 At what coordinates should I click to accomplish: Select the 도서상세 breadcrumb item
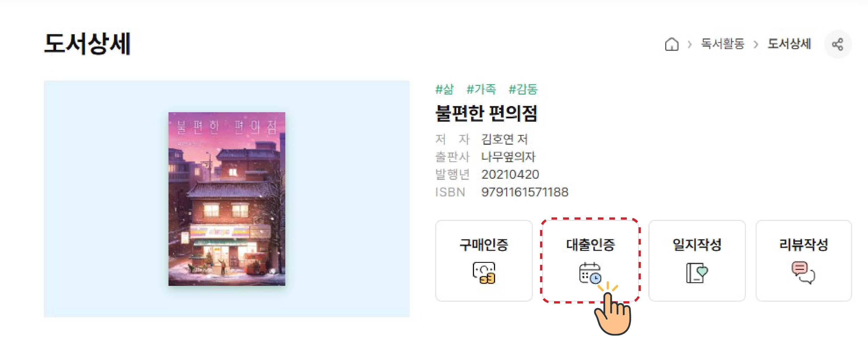(789, 44)
